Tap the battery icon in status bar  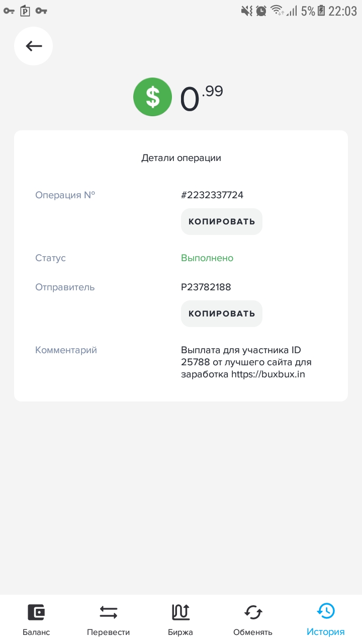coord(321,11)
